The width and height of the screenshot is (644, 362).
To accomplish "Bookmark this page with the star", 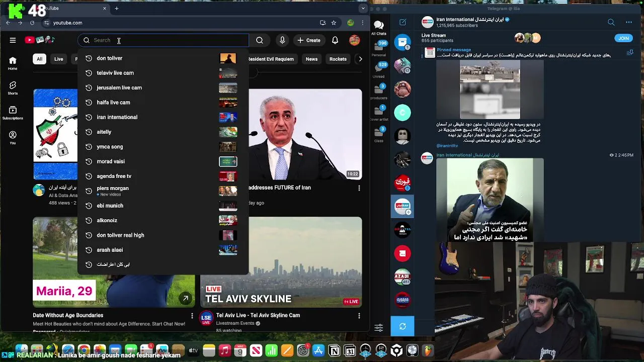I will point(334,23).
